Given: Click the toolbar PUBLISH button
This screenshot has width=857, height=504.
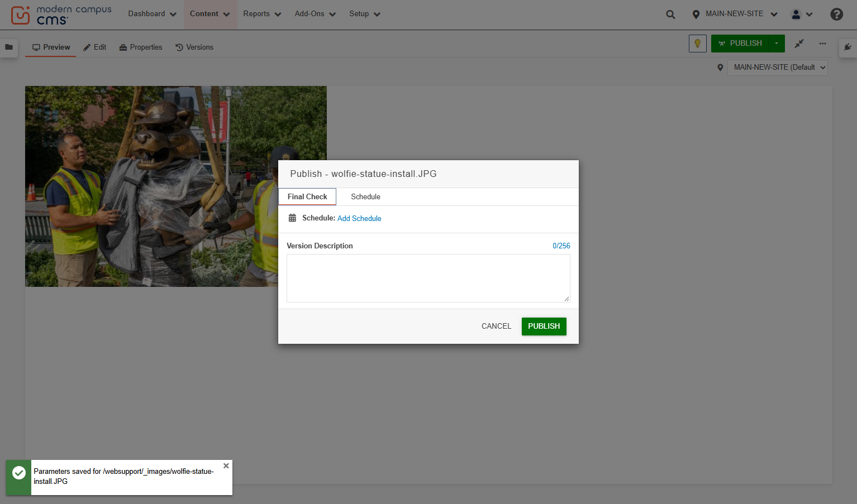Looking at the screenshot, I should (740, 44).
